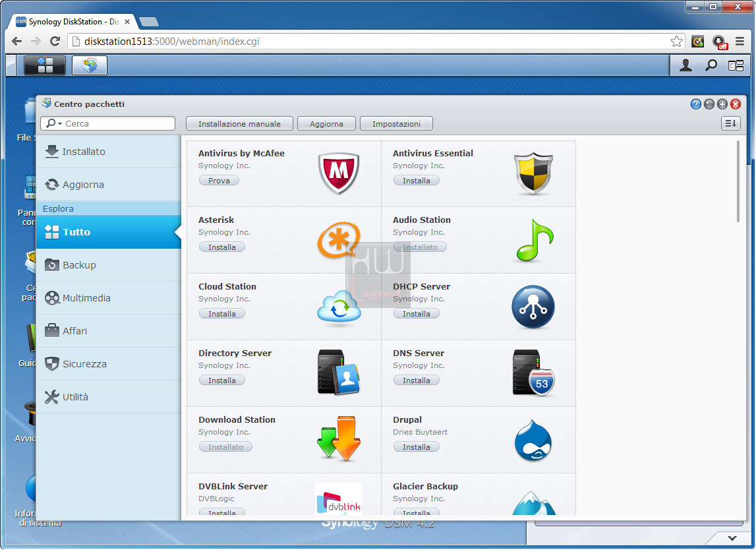Open the DSM search magnifier icon
756x550 pixels.
tap(711, 65)
